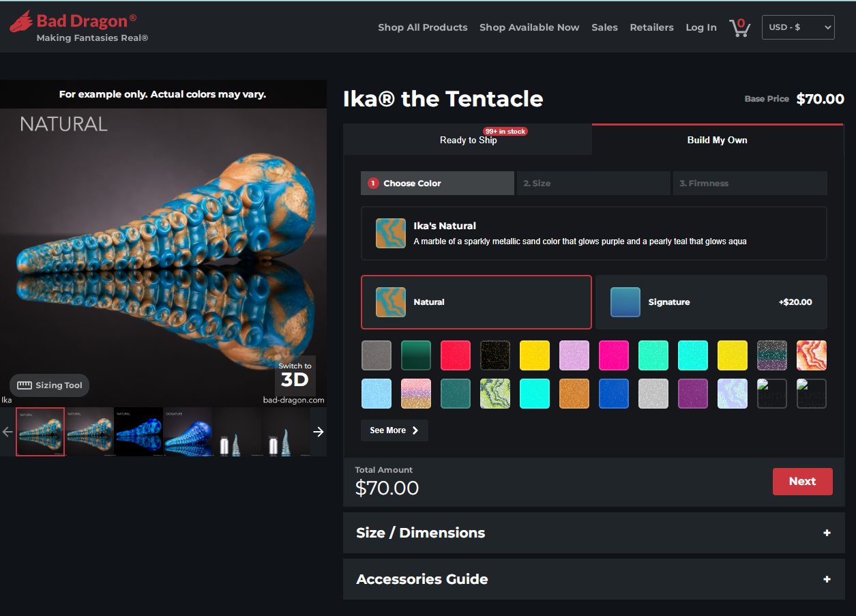
Task: Click See More to show more colors
Action: 394,430
